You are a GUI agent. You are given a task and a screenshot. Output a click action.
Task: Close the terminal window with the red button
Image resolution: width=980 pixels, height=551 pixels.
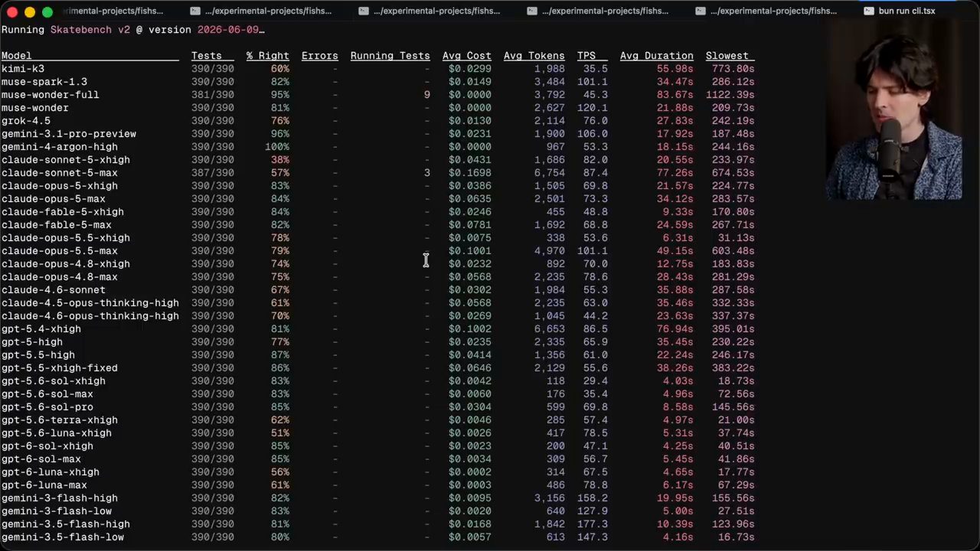(12, 11)
